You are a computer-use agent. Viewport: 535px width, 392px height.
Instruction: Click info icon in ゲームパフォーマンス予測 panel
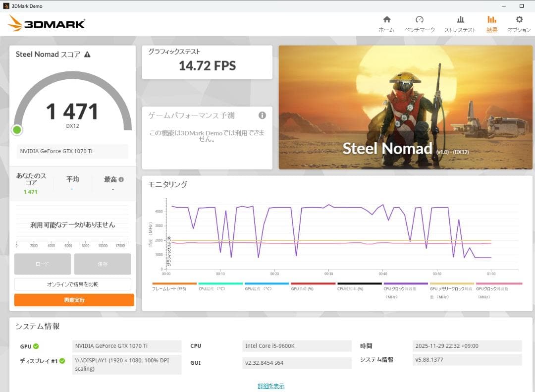[262, 115]
